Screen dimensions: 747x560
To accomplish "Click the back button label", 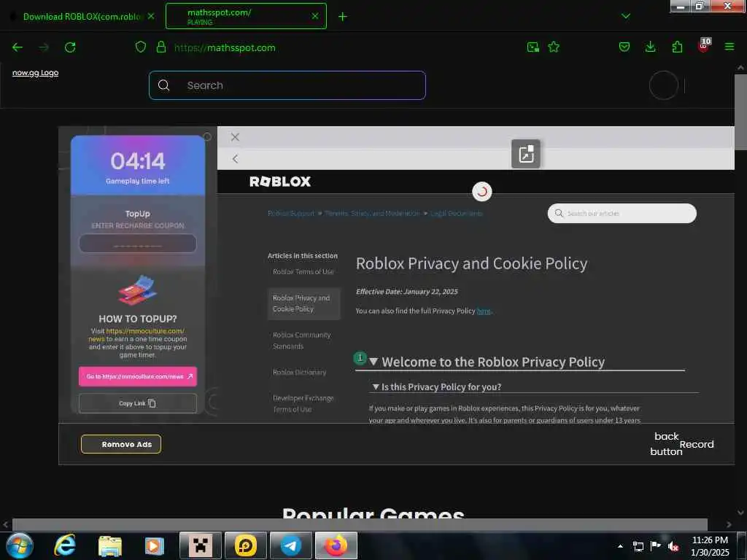I will 666,444.
